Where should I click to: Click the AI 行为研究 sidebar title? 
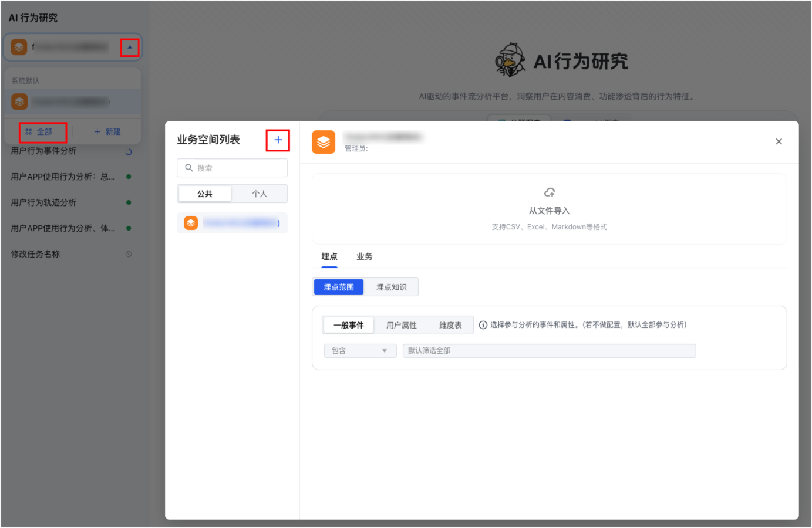pos(33,18)
